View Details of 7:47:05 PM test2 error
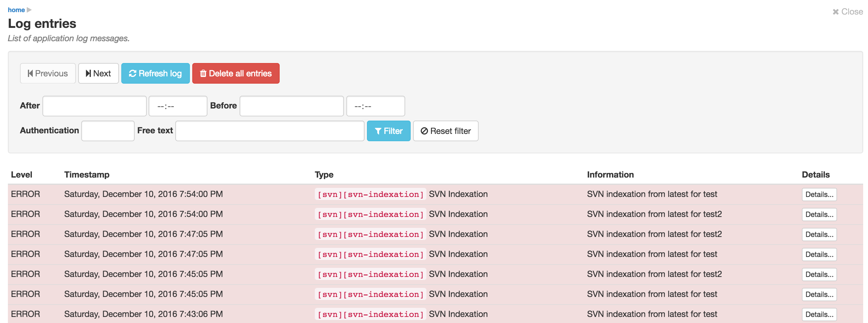 tap(819, 235)
